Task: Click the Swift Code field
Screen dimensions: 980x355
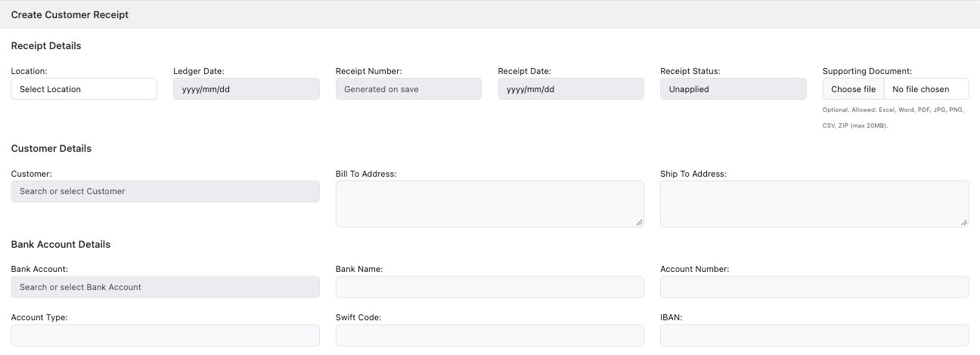Action: coord(490,335)
